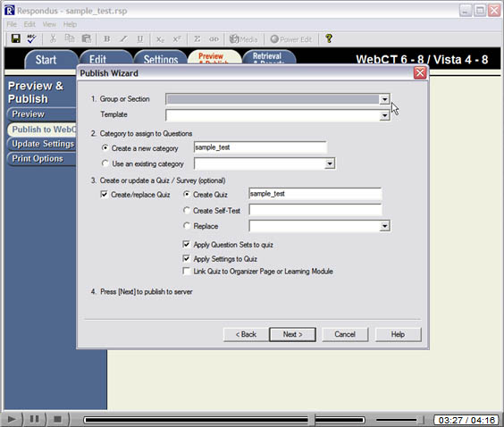504x427 pixels.
Task: Expand the Template dropdown
Action: pos(384,115)
